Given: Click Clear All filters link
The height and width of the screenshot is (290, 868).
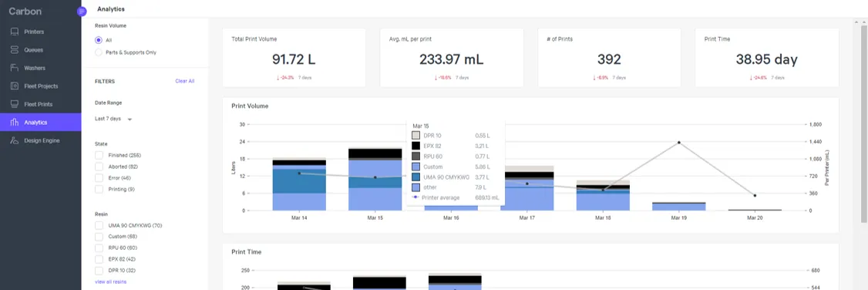Looking at the screenshot, I should (185, 81).
